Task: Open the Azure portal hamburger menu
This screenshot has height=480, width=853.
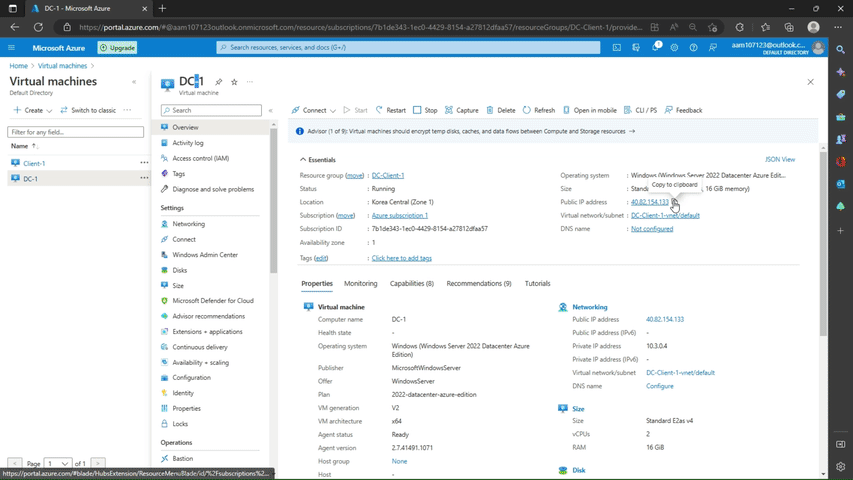Action: [11, 48]
